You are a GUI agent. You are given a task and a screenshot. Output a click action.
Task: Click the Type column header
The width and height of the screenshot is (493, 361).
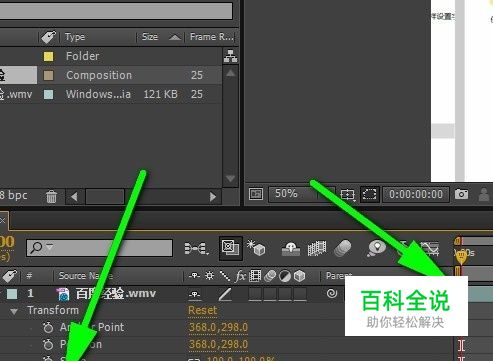tap(75, 37)
